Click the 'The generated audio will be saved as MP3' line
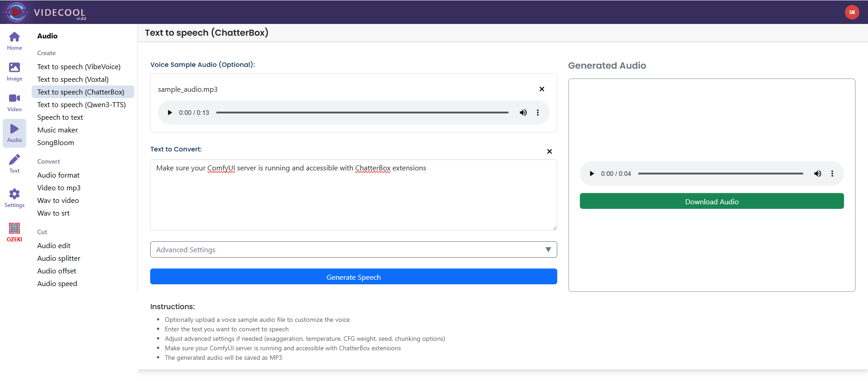The image size is (868, 381). click(223, 357)
